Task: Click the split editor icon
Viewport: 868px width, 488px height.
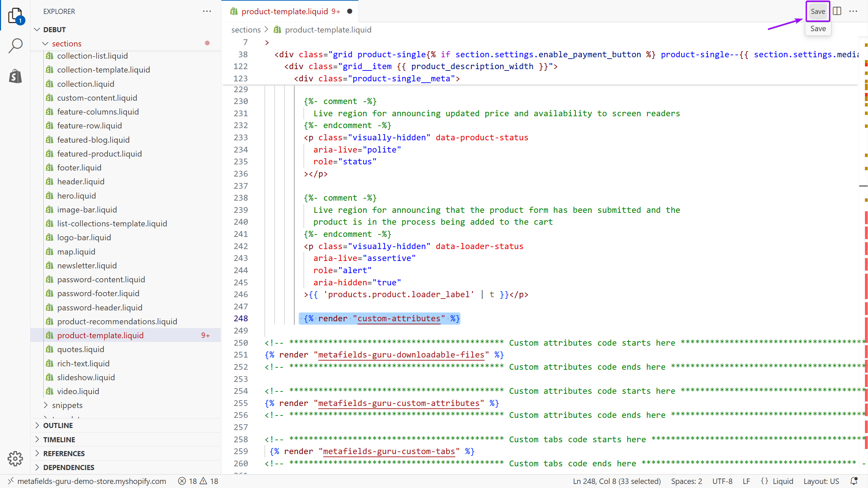Action: (837, 11)
